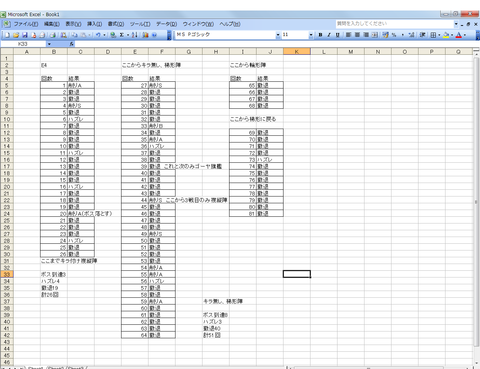The width and height of the screenshot is (480, 369).
Task: Click the Sort ascending icon
Action: click(x=135, y=35)
